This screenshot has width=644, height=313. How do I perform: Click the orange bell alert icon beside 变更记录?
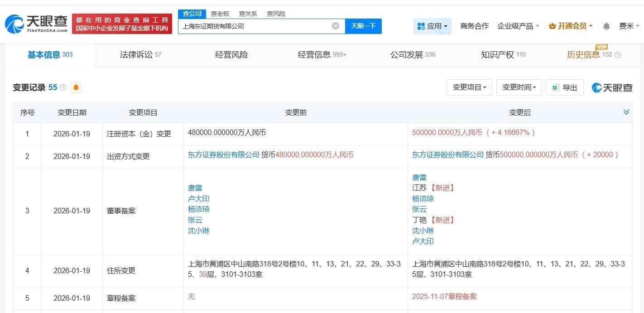click(x=76, y=87)
